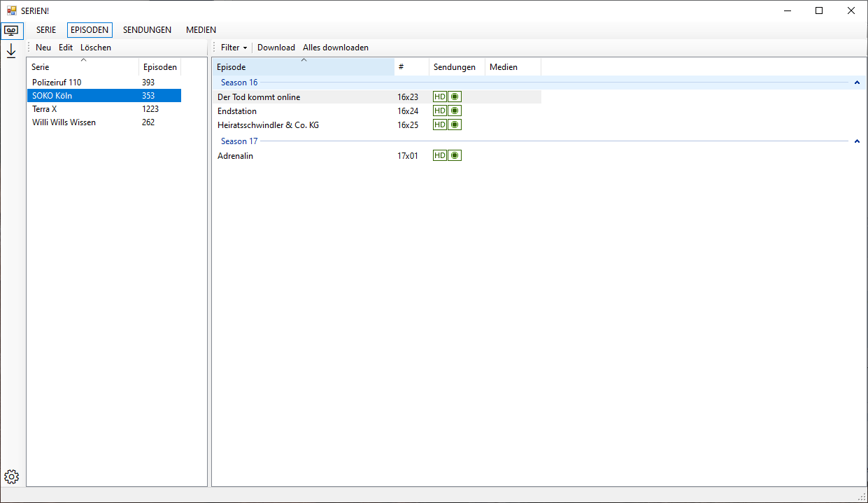Open the downloads view via the arrow icon

11,50
